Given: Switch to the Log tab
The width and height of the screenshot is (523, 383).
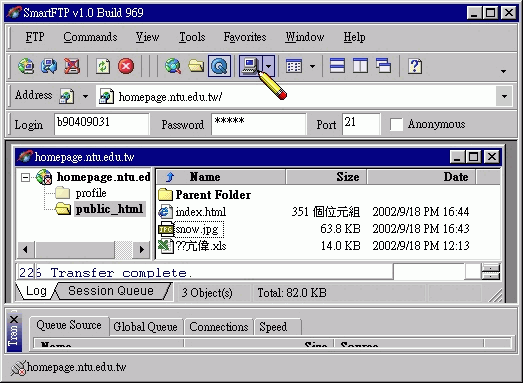Looking at the screenshot, I should 36,291.
